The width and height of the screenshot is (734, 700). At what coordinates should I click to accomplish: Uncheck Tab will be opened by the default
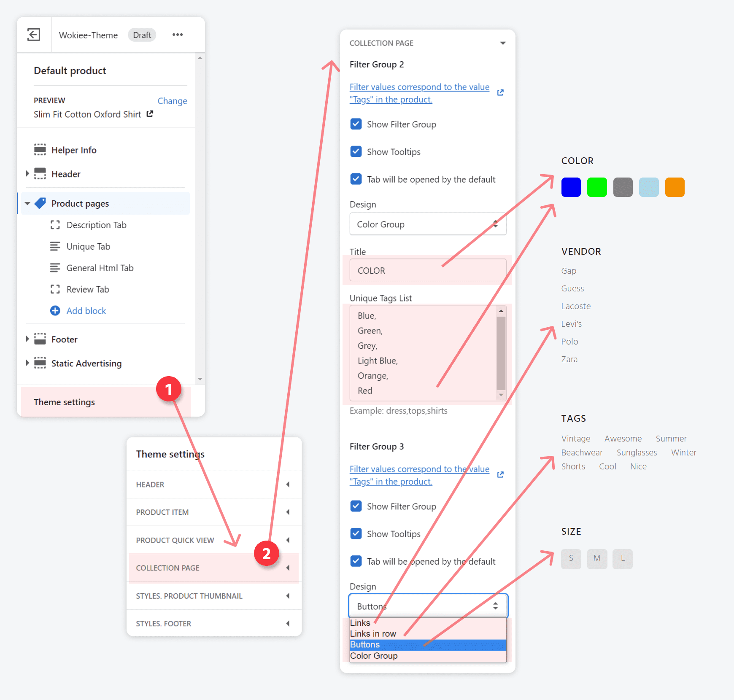coord(356,179)
